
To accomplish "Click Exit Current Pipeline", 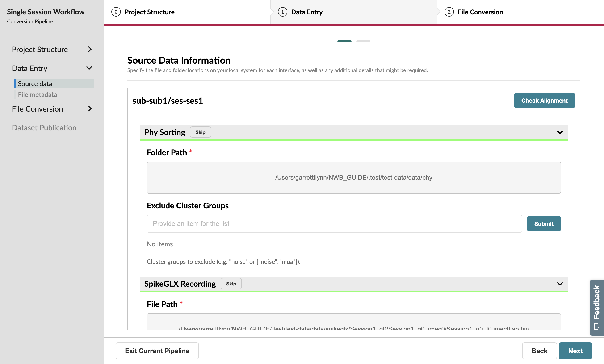I will tap(157, 351).
